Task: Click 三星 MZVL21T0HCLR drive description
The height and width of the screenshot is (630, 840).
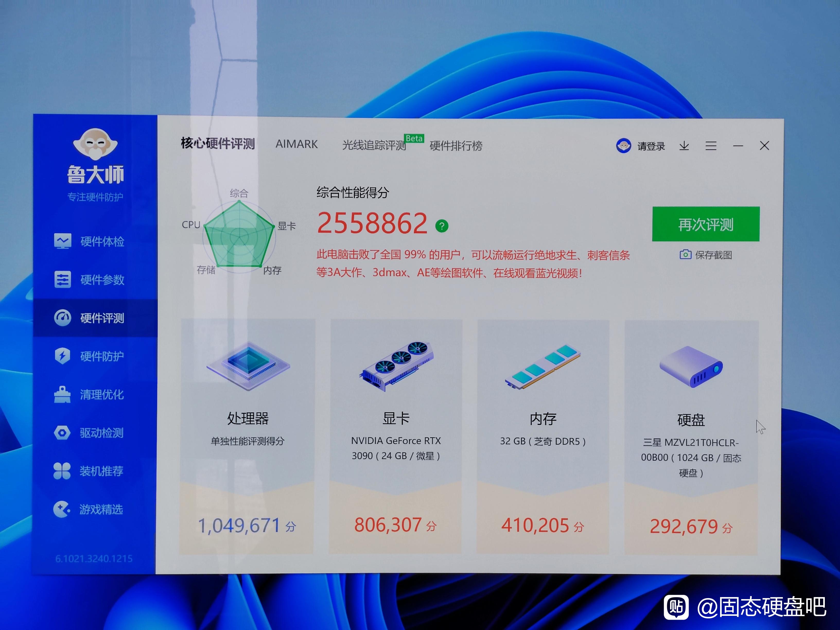Action: click(x=691, y=458)
